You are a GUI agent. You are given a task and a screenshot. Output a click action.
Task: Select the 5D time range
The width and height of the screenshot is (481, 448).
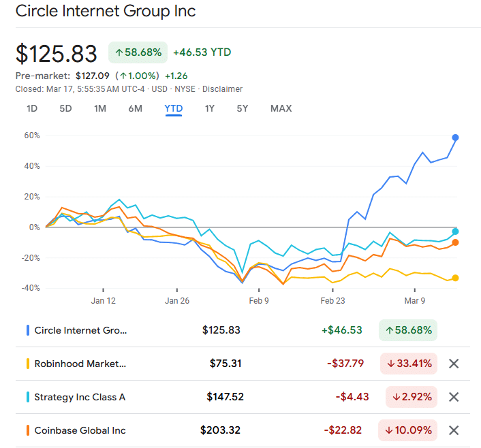(65, 108)
